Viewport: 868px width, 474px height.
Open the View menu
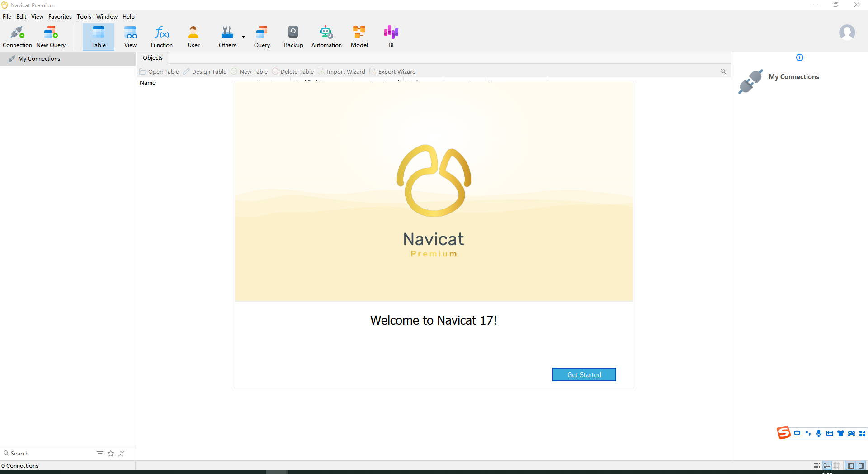(37, 17)
